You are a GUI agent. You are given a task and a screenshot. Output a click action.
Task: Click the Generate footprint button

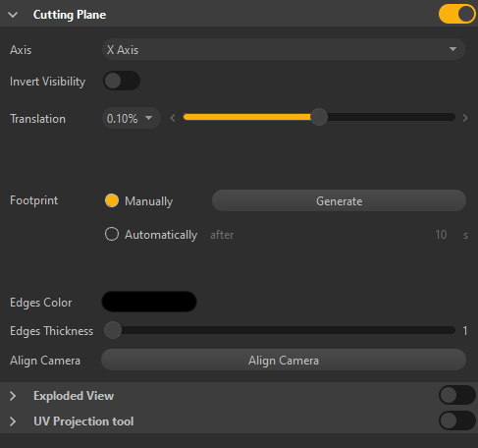click(339, 200)
